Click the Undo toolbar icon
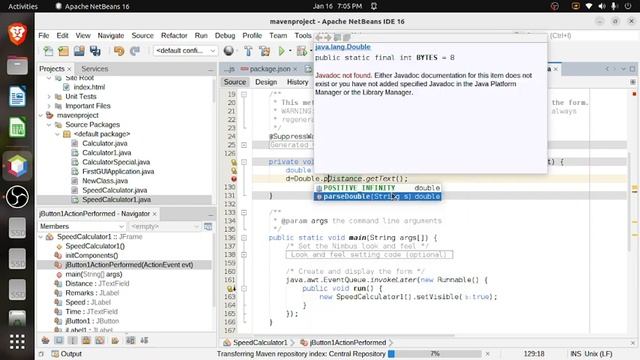Image resolution: width=640 pixels, height=360 pixels. coord(119,51)
